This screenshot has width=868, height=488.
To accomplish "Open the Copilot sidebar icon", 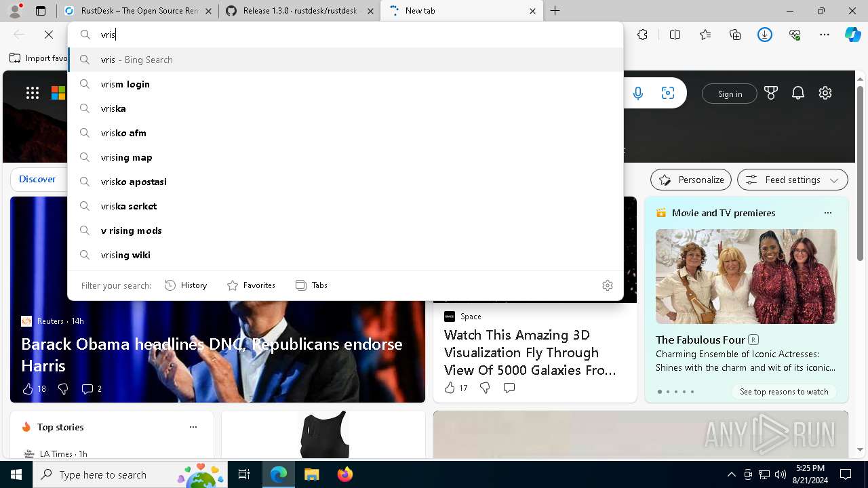I will click(852, 35).
